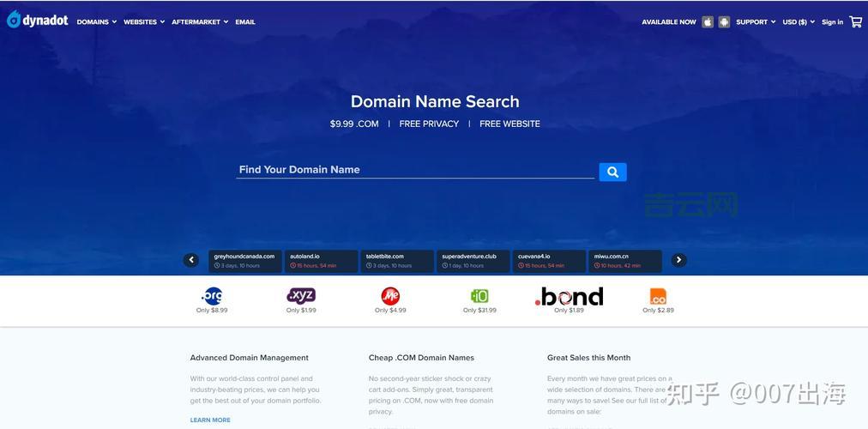Go to the Email menu item
The image size is (868, 429).
pyautogui.click(x=245, y=22)
